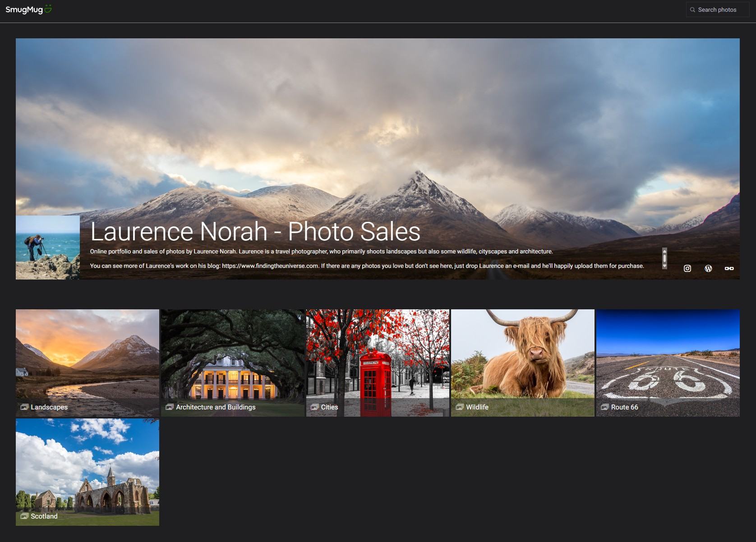Click Laurence's profile photo thumbnail
The height and width of the screenshot is (542, 756).
[47, 247]
